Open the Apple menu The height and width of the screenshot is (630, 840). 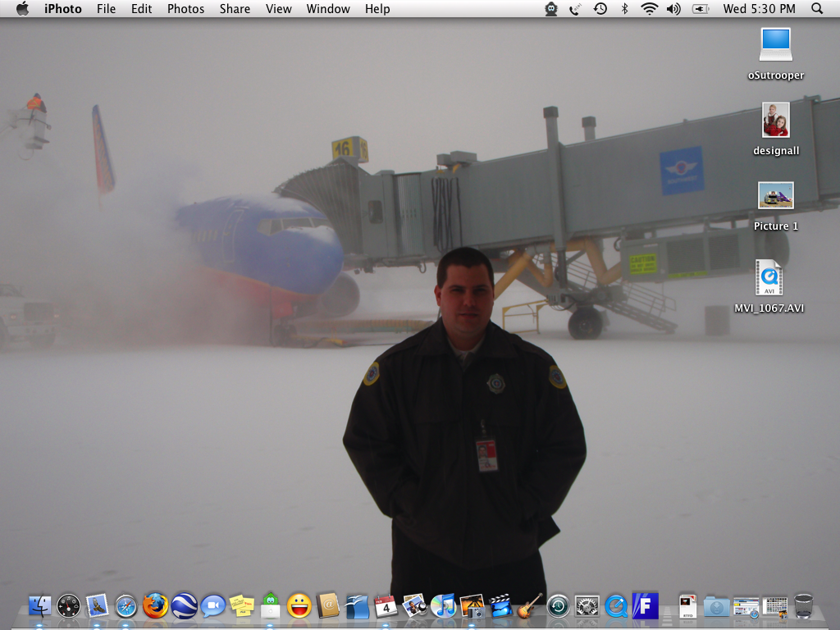click(x=22, y=8)
